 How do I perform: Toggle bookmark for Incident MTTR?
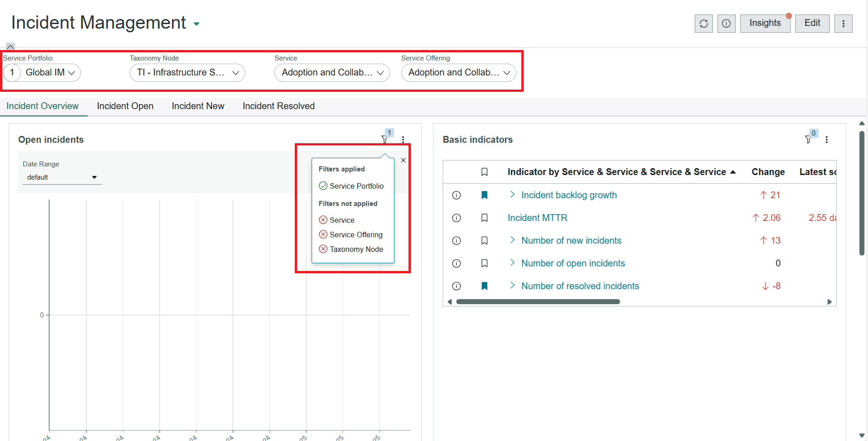tap(484, 218)
